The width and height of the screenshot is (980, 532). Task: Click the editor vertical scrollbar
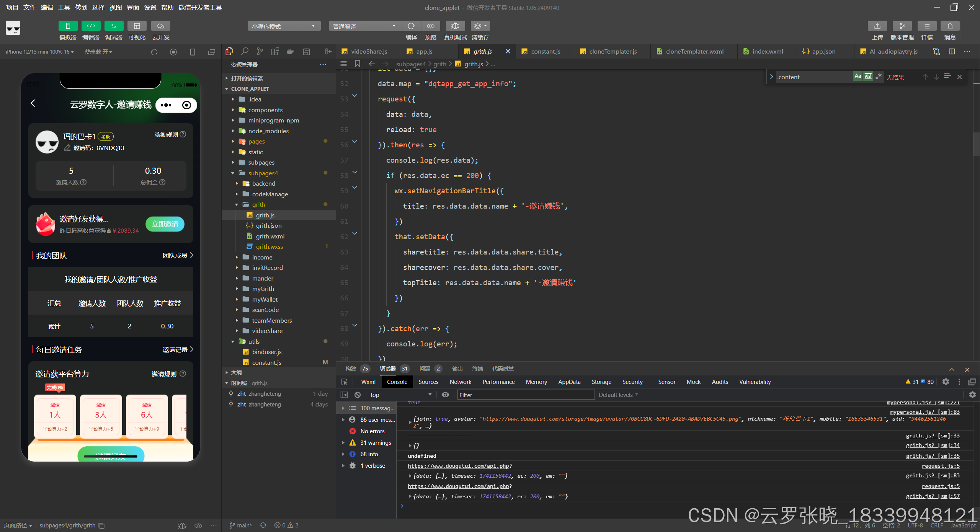tap(976, 144)
